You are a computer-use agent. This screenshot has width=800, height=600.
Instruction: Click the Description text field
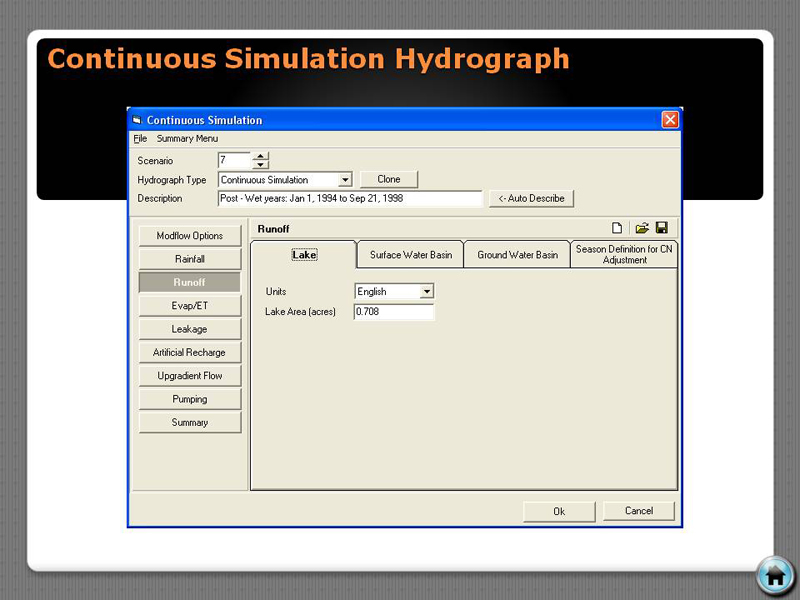click(350, 199)
